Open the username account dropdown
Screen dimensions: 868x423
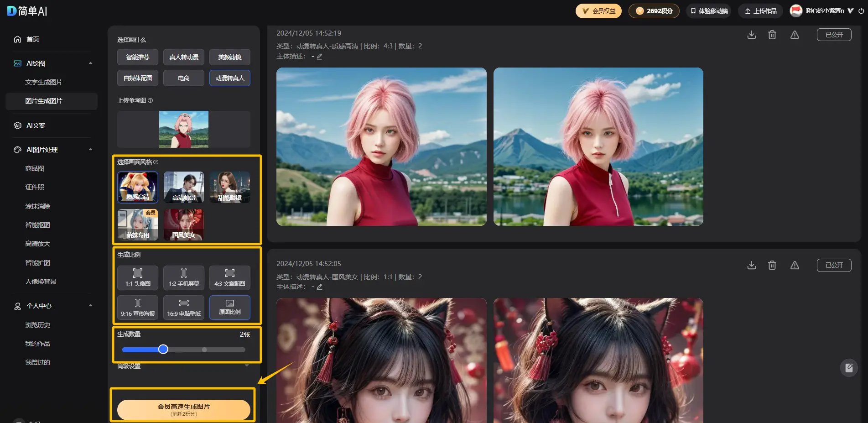pos(850,11)
